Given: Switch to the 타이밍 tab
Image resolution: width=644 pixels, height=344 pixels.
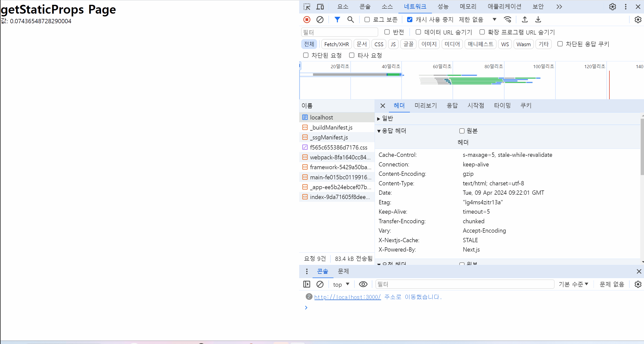Looking at the screenshot, I should pos(502,106).
